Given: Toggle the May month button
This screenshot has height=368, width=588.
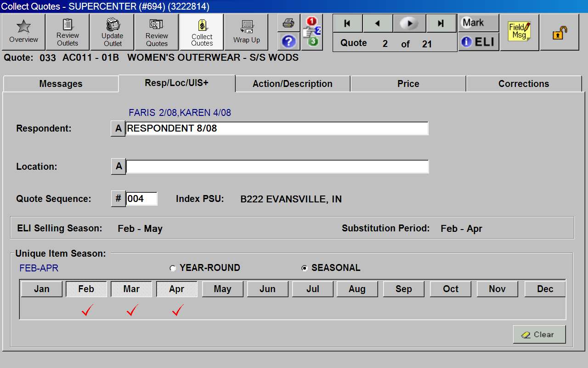Looking at the screenshot, I should click(x=222, y=289).
